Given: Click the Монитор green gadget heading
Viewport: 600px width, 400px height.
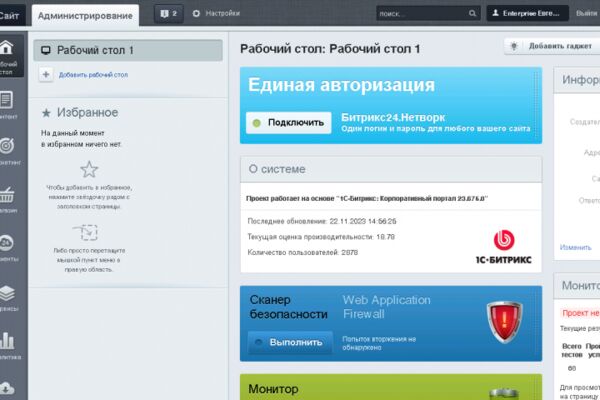Looking at the screenshot, I should click(273, 389).
